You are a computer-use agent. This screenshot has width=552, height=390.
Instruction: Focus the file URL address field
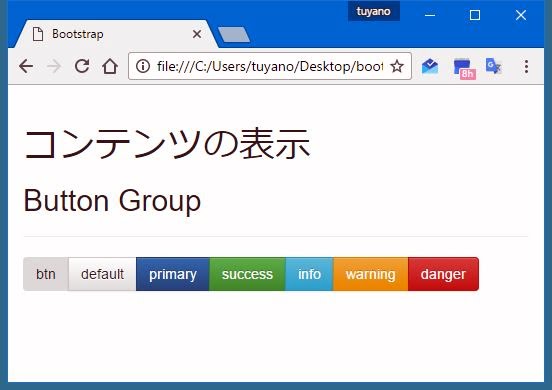click(270, 66)
